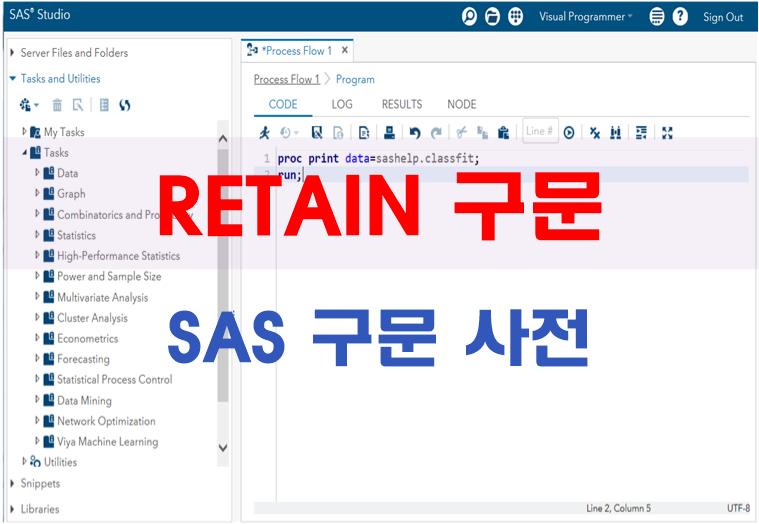The image size is (759, 524).
Task: Click the go to line arrow icon
Action: 569,133
